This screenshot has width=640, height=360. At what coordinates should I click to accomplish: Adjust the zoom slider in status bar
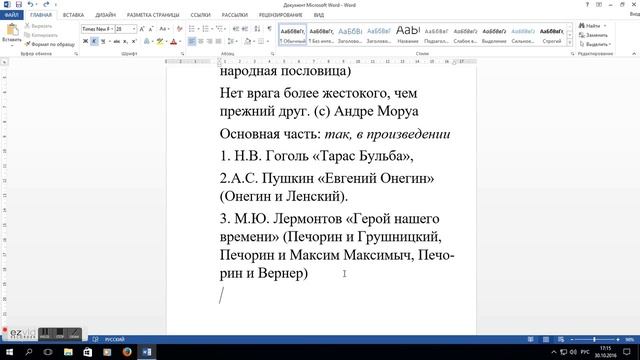[594, 339]
